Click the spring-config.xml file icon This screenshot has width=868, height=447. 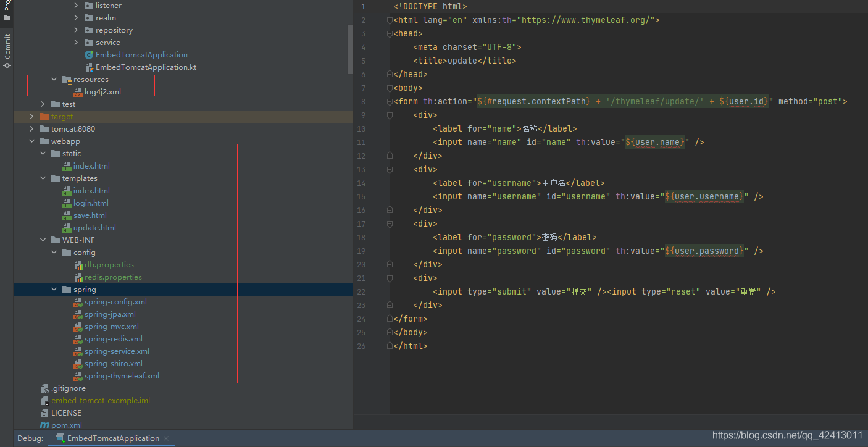78,302
